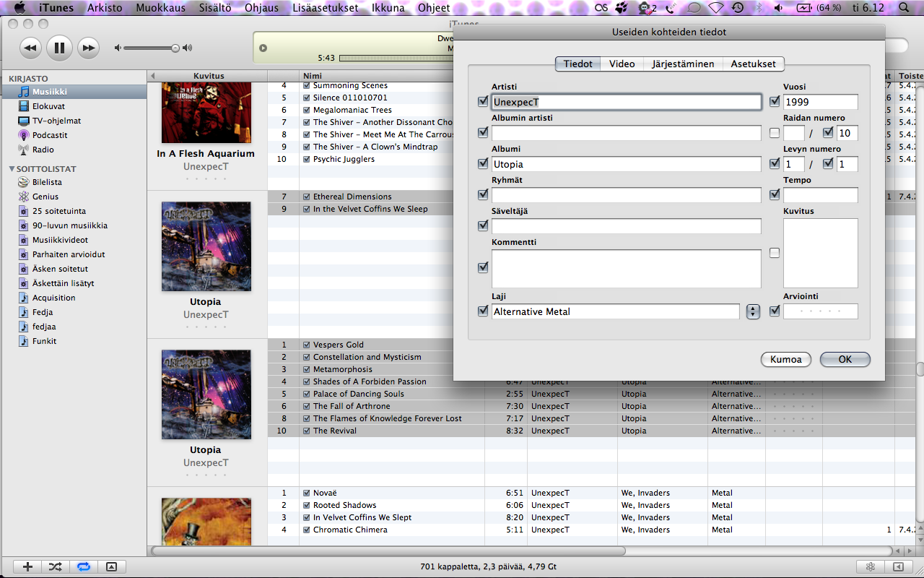Image resolution: width=924 pixels, height=578 pixels.
Task: Uncheck the Summoning Scenes track checkbox
Action: click(x=307, y=86)
